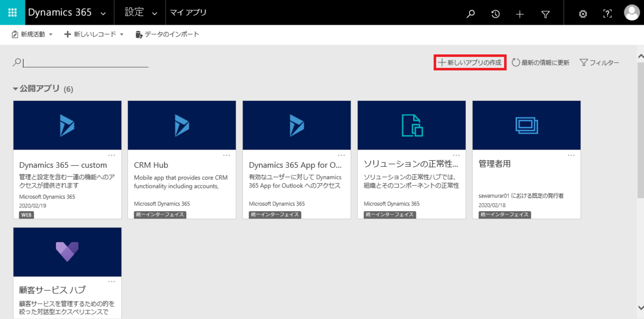Click the scroll up arrow

pyautogui.click(x=640, y=55)
